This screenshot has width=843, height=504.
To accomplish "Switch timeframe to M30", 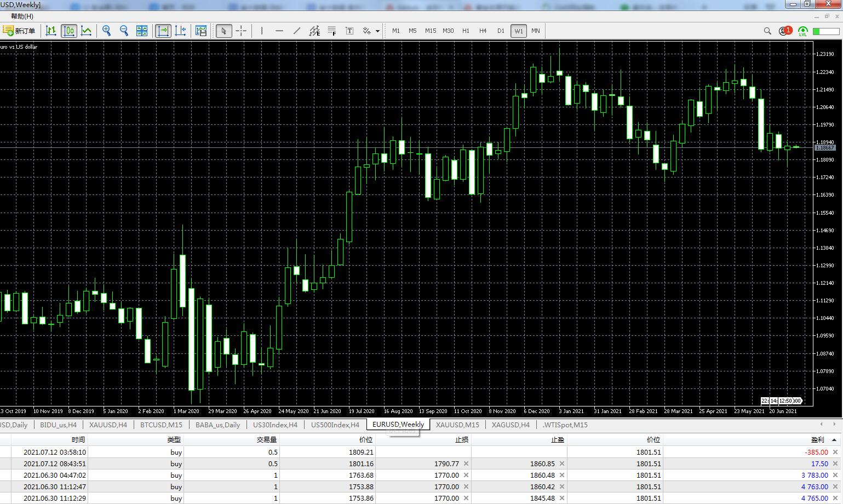I will tap(448, 31).
